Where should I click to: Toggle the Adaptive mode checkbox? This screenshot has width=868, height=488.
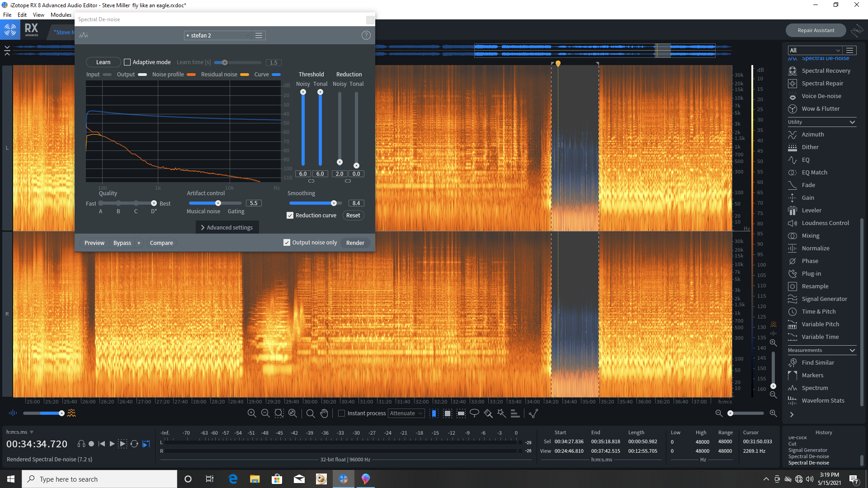coord(127,62)
